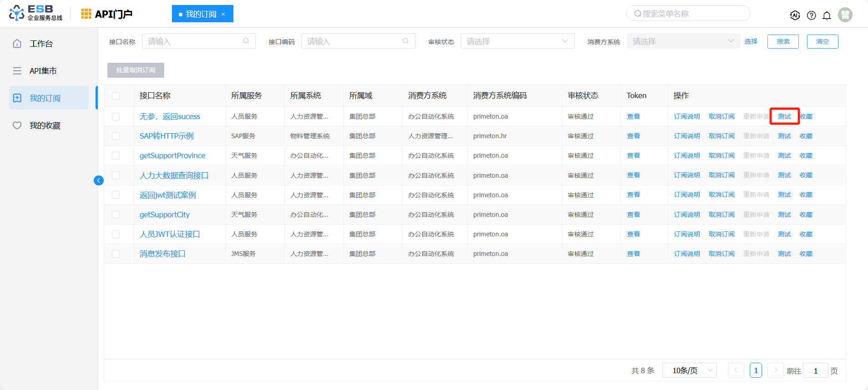Open 我的收藏 in the sidebar

pos(45,125)
